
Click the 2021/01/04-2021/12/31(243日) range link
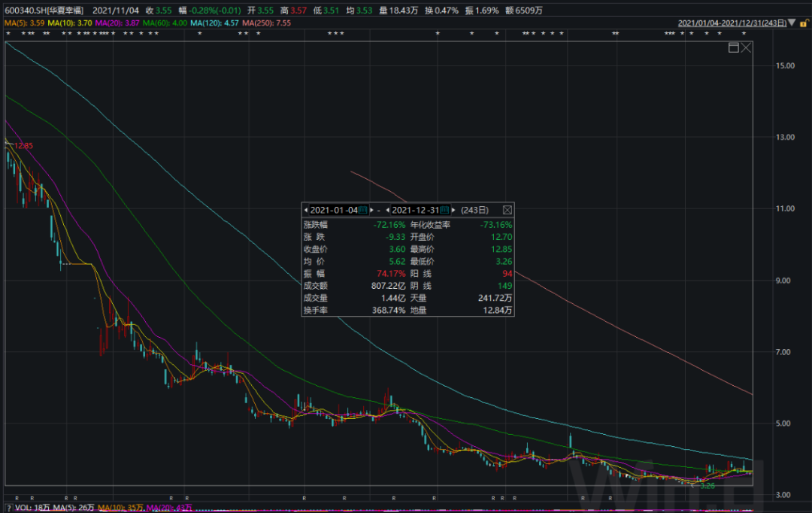(732, 23)
